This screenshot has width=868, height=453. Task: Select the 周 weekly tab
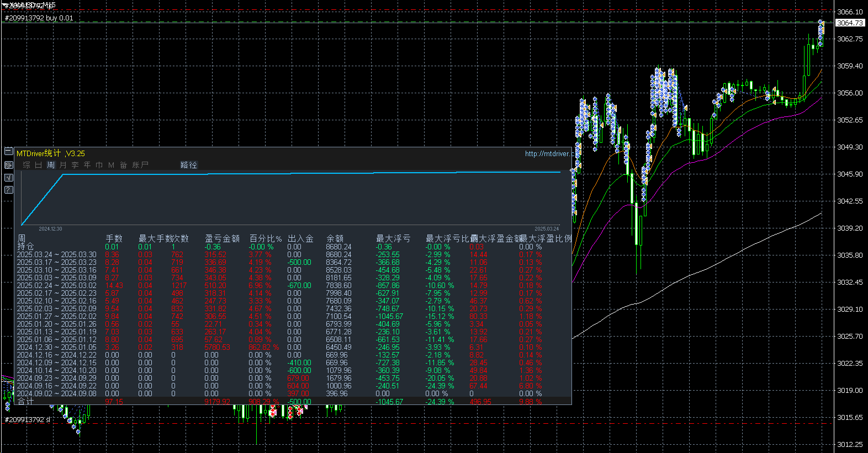[x=51, y=165]
